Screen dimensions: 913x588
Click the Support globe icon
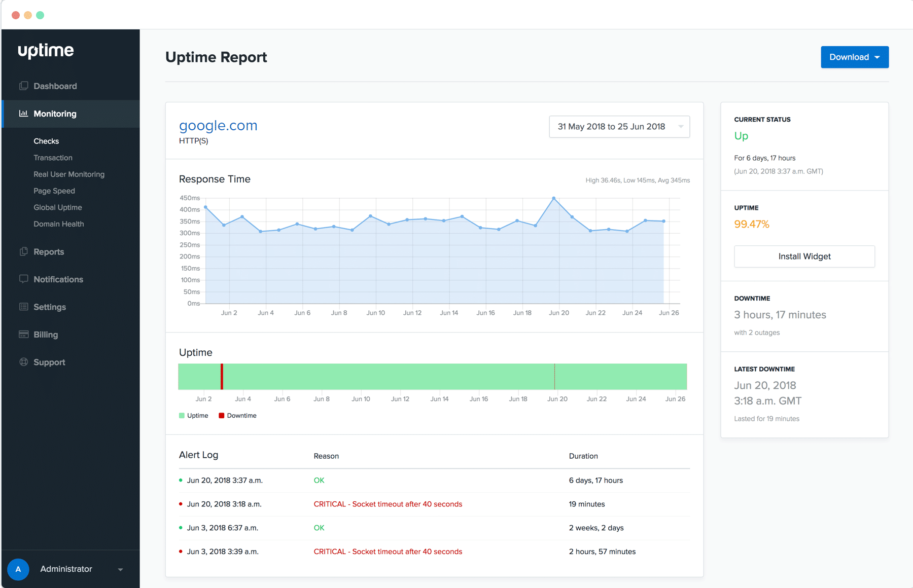[24, 362]
